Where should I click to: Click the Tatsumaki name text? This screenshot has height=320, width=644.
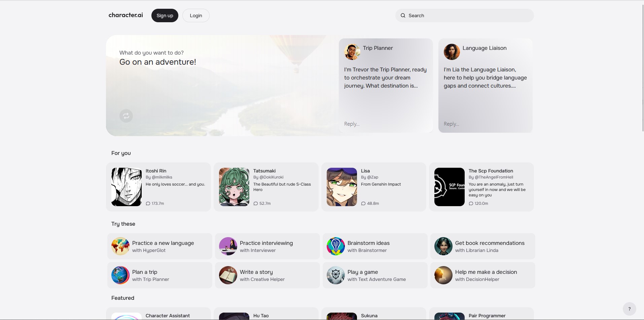click(x=264, y=171)
